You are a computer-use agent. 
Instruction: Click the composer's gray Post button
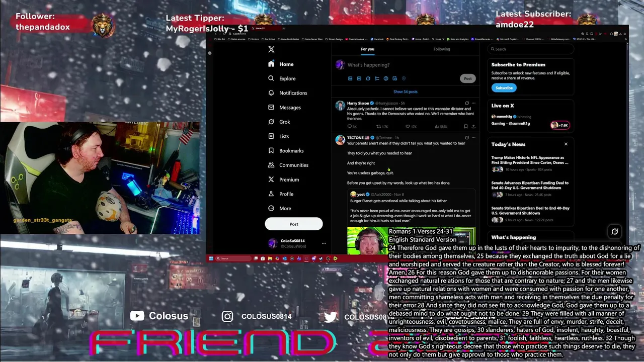(x=468, y=78)
